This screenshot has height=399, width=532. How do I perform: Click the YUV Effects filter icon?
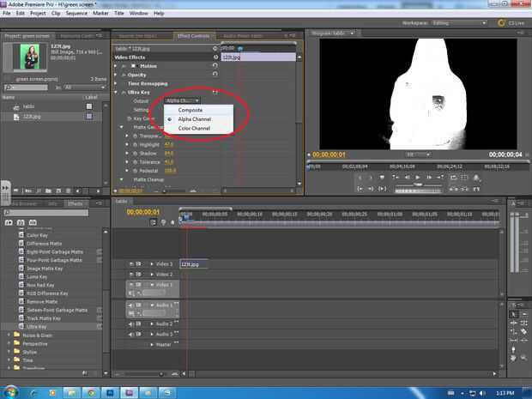point(33,222)
